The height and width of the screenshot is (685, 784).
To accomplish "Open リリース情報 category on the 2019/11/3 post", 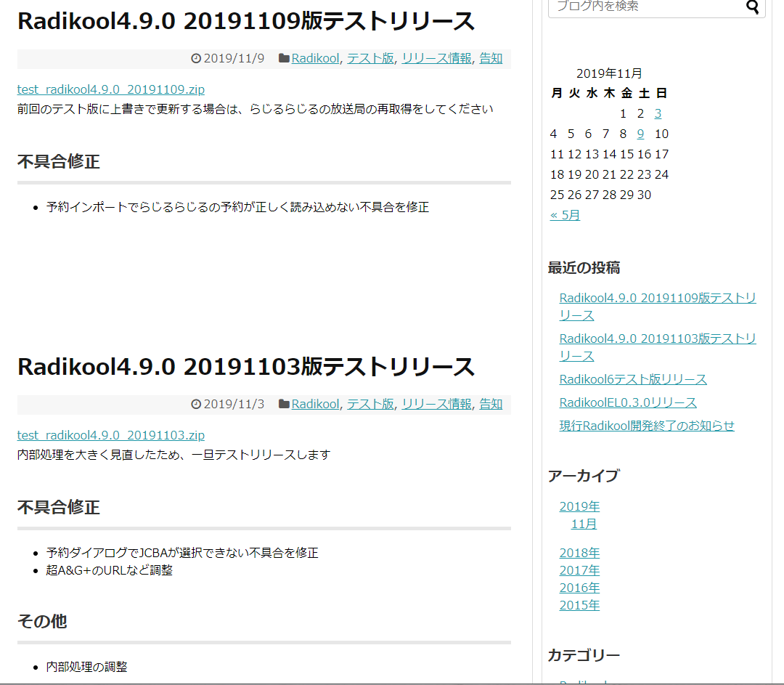I will [x=436, y=404].
